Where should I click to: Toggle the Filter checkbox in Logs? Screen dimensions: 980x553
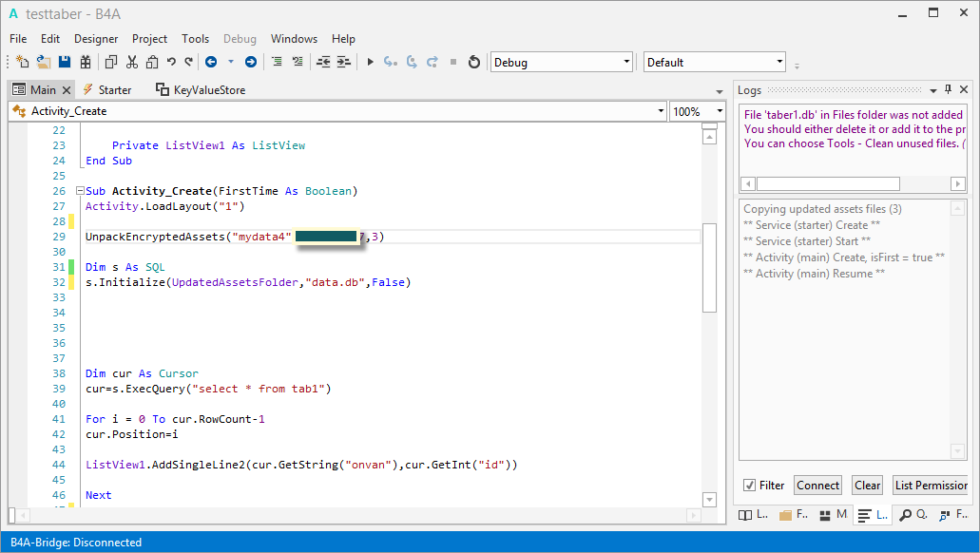pyautogui.click(x=750, y=486)
